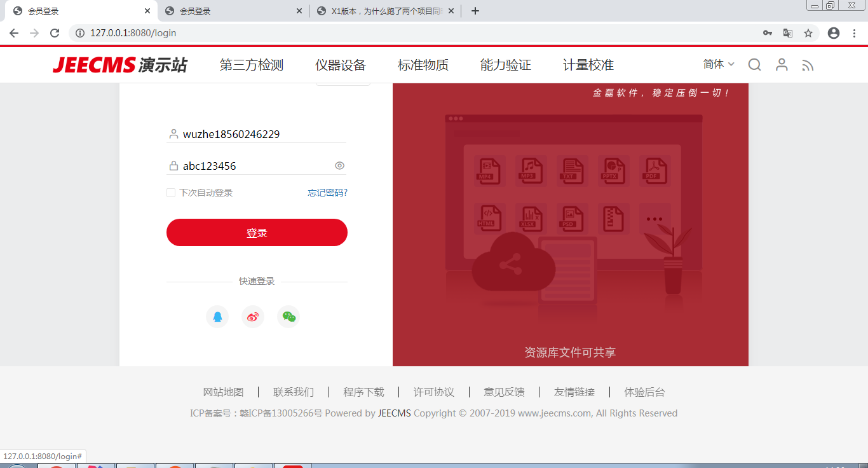This screenshot has width=868, height=468.
Task: Log in with WeChat quick login
Action: tap(288, 317)
